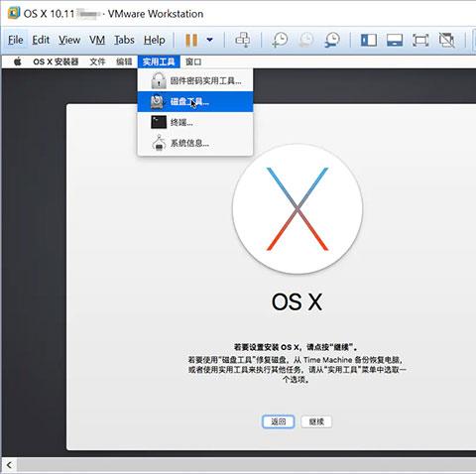Toggle the Show Library sidebar icon
476x474 pixels.
point(369,40)
